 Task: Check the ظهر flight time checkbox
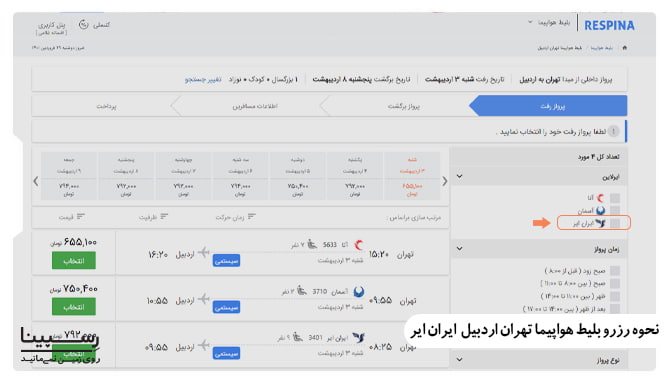click(615, 296)
